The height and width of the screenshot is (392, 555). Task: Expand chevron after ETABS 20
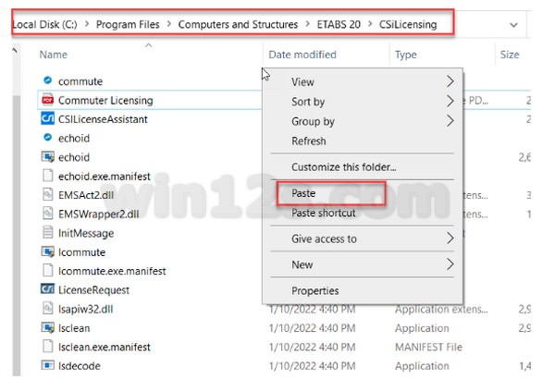pyautogui.click(x=370, y=24)
